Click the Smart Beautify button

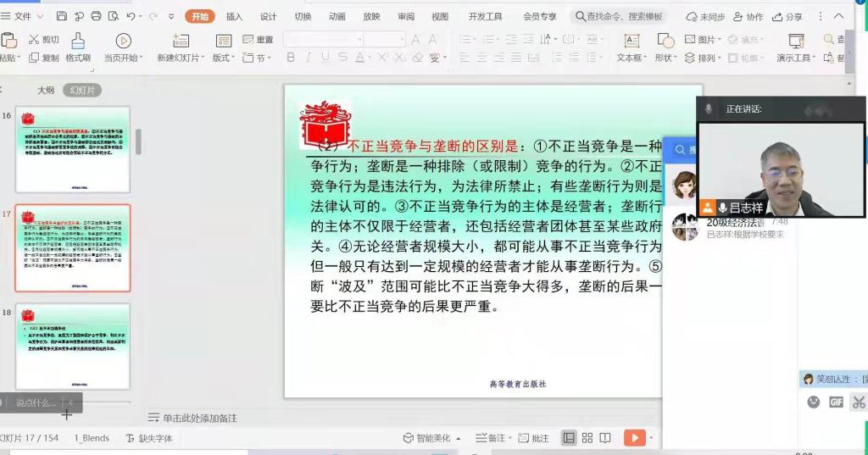click(432, 438)
